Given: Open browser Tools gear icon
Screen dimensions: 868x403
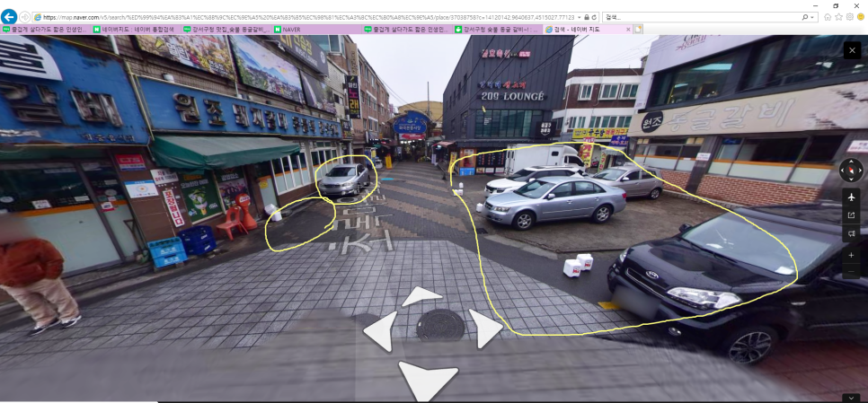Looking at the screenshot, I should click(850, 17).
